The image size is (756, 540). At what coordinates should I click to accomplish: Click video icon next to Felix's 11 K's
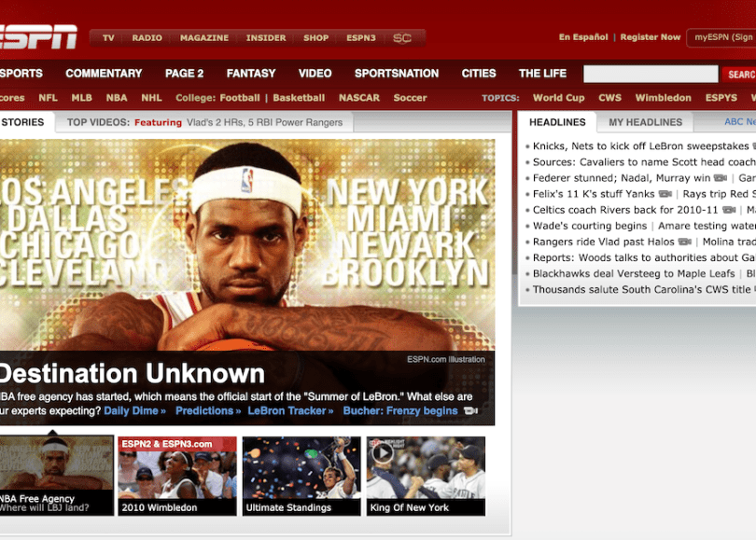point(665,194)
